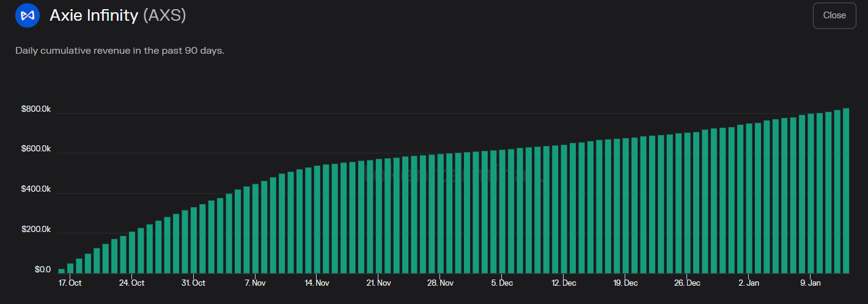Viewport: 868px width, 304px height.
Task: Click the 14. Nov date label
Action: pos(317,283)
